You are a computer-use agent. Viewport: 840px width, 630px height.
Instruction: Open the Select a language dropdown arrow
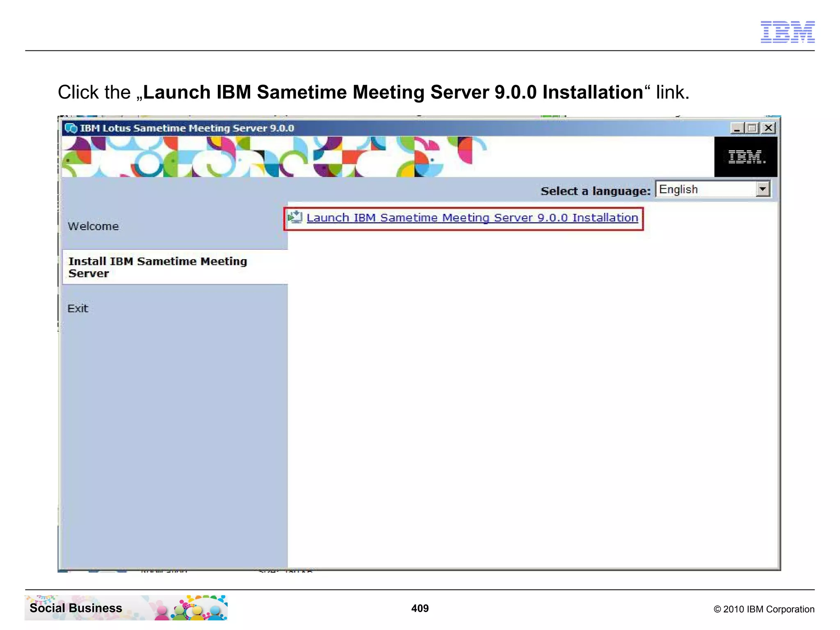(762, 189)
